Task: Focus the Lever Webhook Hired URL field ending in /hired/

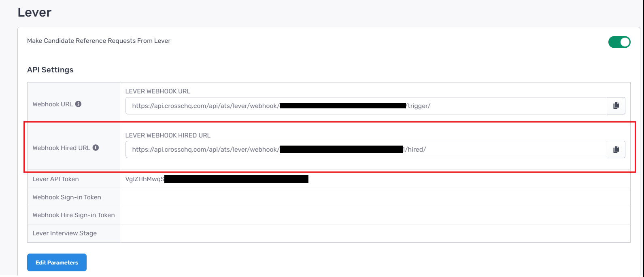Action: 366,149
